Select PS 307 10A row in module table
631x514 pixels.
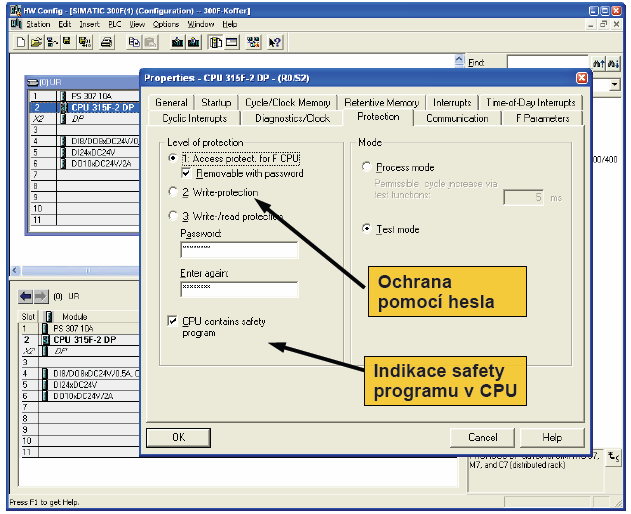tap(80, 328)
